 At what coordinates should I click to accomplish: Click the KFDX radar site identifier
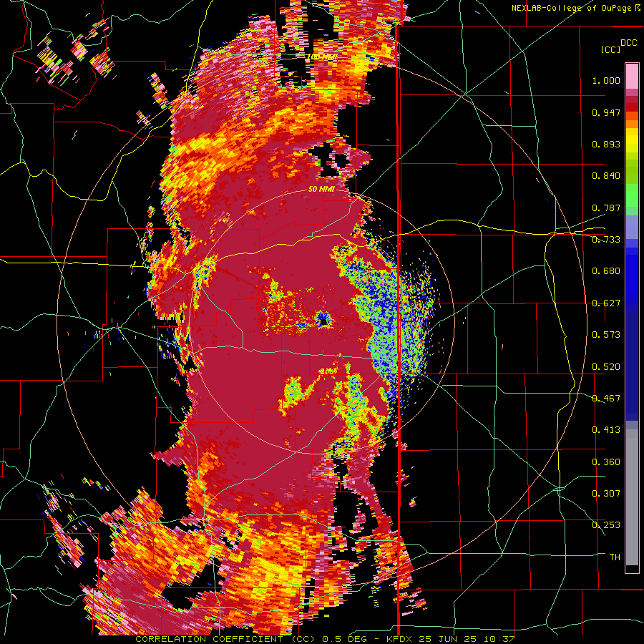(400, 639)
